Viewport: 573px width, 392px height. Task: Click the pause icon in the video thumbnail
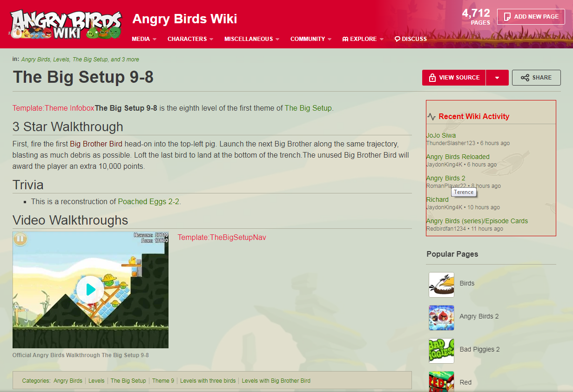click(x=20, y=239)
